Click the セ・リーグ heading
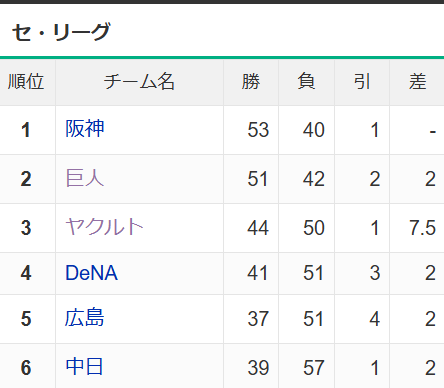 pyautogui.click(x=61, y=32)
